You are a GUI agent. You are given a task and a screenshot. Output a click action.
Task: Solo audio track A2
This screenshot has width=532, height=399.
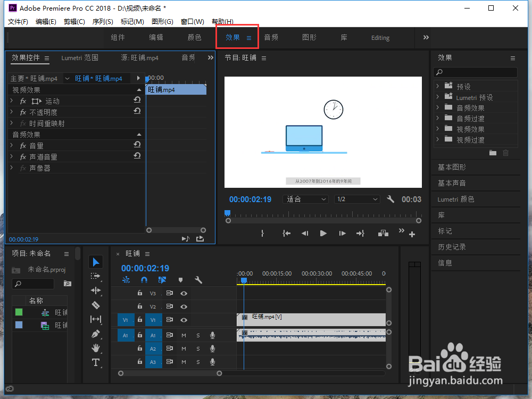tap(198, 349)
